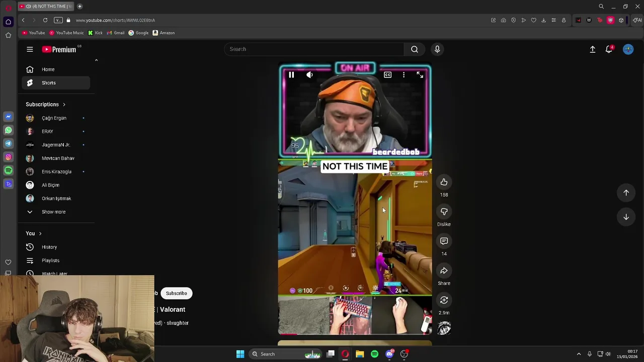The width and height of the screenshot is (644, 362).
Task: Mute the Shorts video volume
Action: [x=309, y=75]
